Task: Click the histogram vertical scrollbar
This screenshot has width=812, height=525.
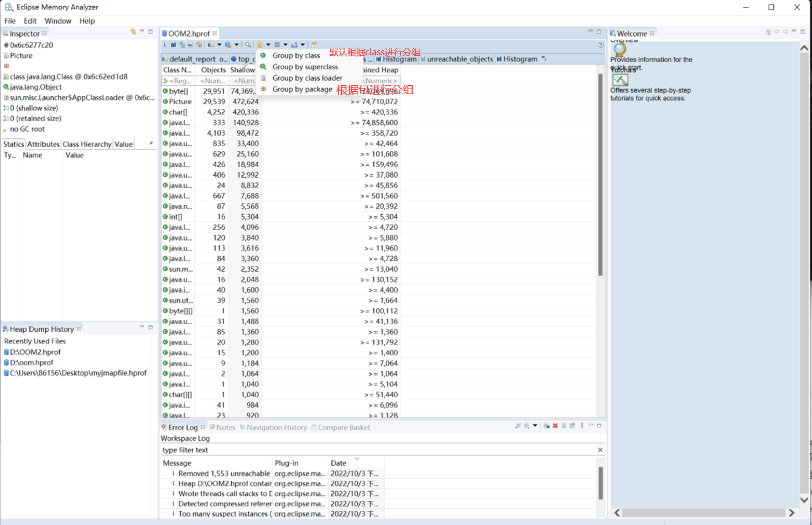Action: pos(600,174)
